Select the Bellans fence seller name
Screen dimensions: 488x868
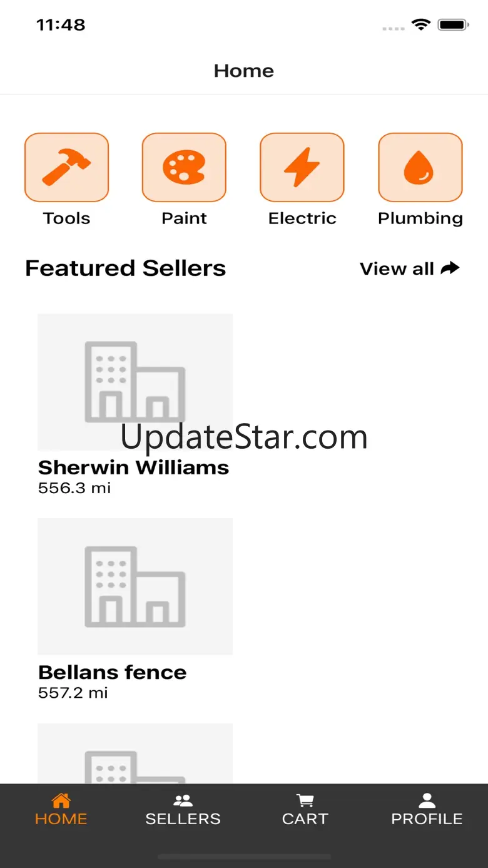[x=113, y=672]
